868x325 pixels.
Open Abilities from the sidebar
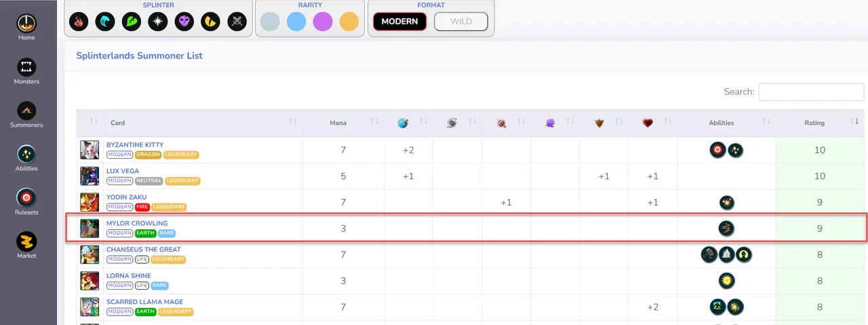(26, 158)
